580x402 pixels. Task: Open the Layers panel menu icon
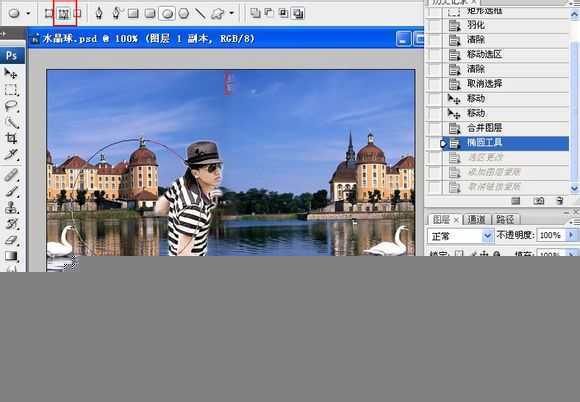coord(574,222)
